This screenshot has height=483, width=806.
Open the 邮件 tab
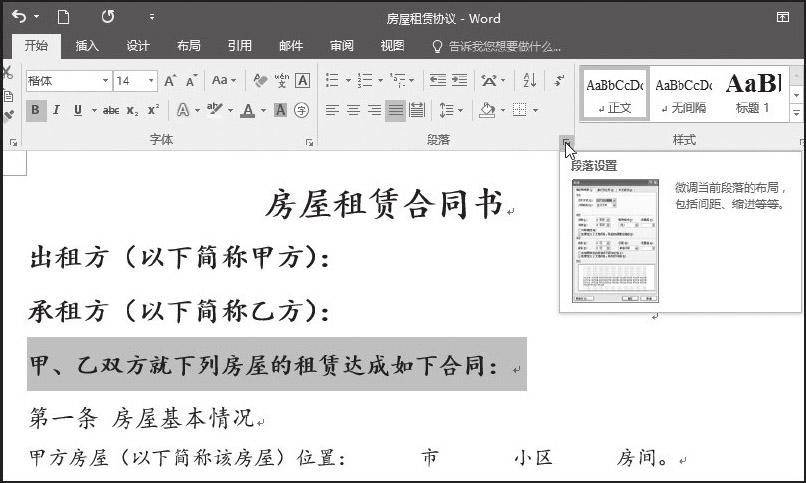click(x=290, y=46)
